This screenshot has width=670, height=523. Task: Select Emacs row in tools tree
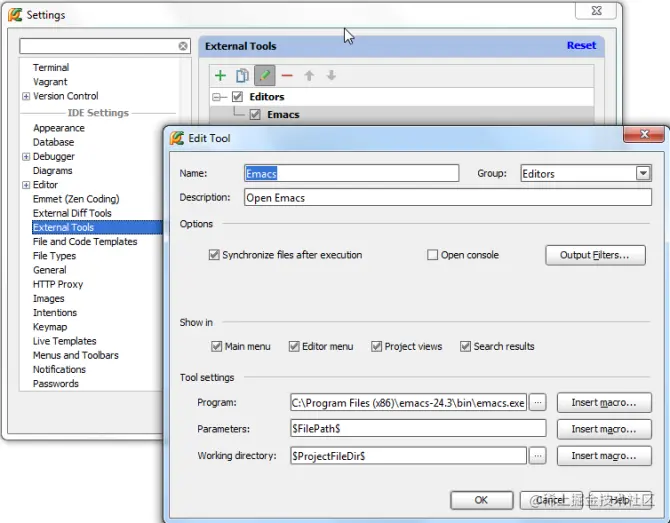[x=402, y=115]
